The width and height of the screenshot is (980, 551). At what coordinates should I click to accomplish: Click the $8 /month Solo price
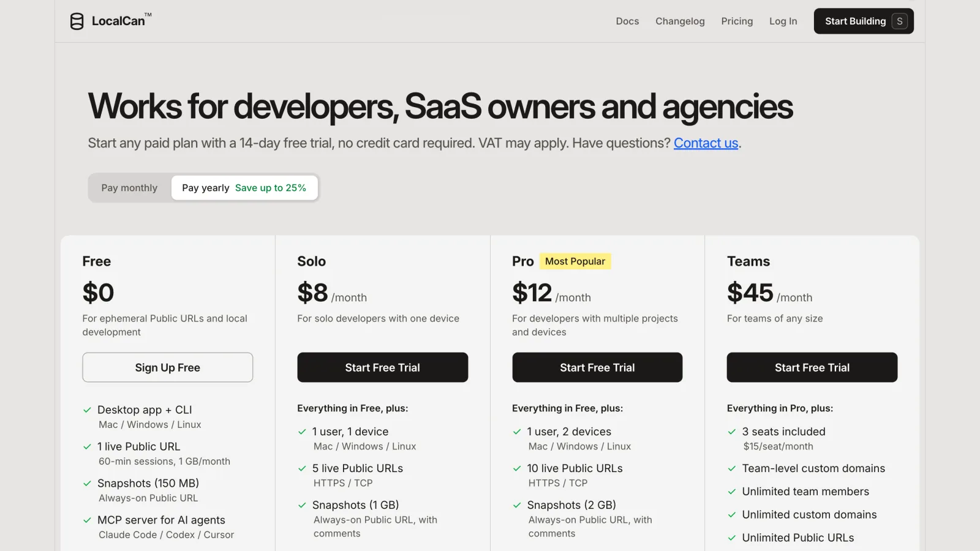(x=332, y=293)
